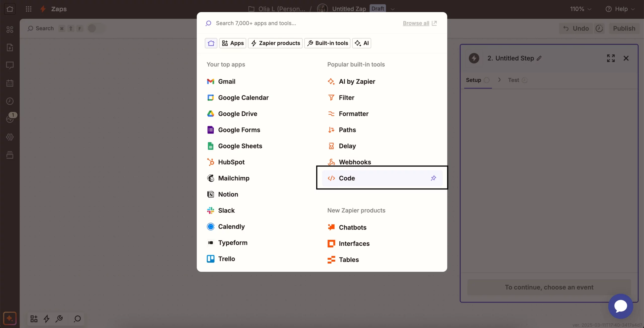This screenshot has width=644, height=328.
Task: Open the dashboard icon in left sidebar
Action: coord(10,29)
